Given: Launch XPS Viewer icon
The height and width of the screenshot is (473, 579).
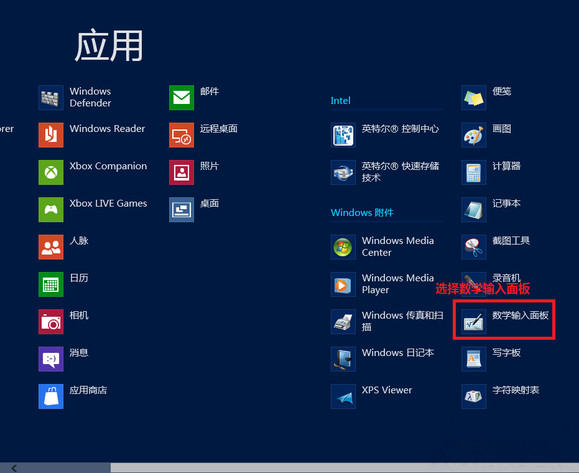Looking at the screenshot, I should (x=343, y=396).
